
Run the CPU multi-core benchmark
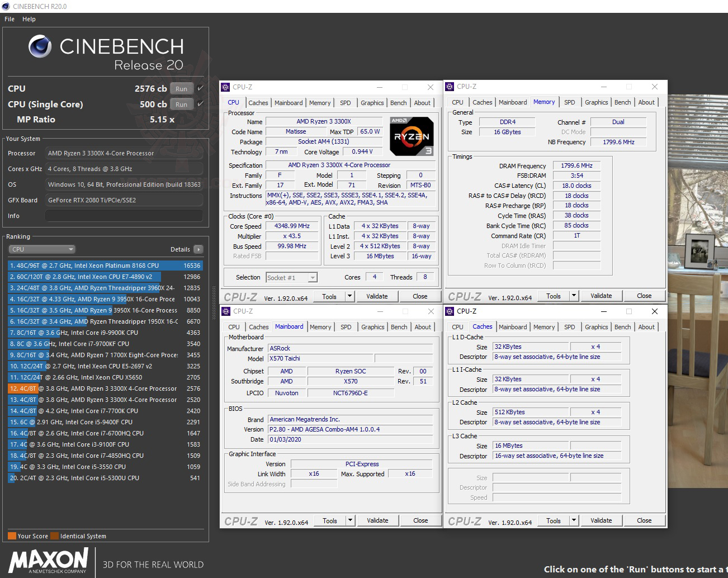(182, 88)
